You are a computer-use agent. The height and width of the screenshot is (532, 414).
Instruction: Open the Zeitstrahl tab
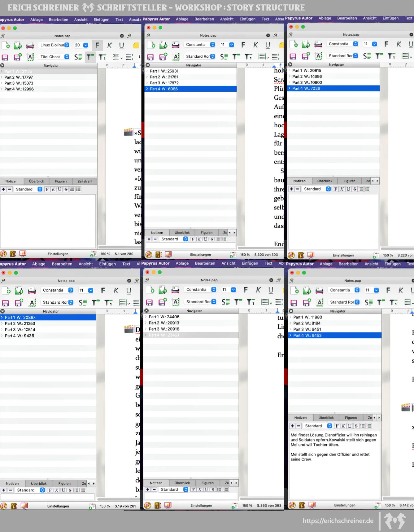pyautogui.click(x=85, y=181)
